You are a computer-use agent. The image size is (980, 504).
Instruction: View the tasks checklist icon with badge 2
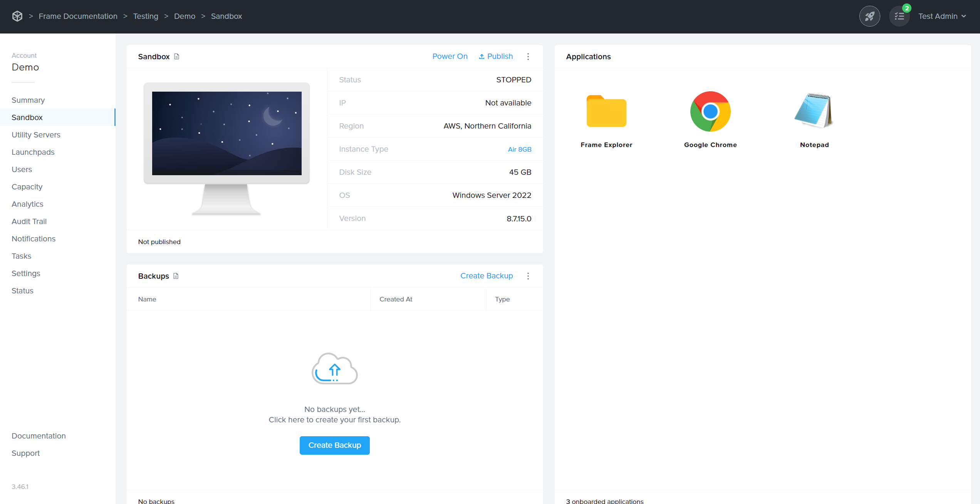pyautogui.click(x=899, y=16)
